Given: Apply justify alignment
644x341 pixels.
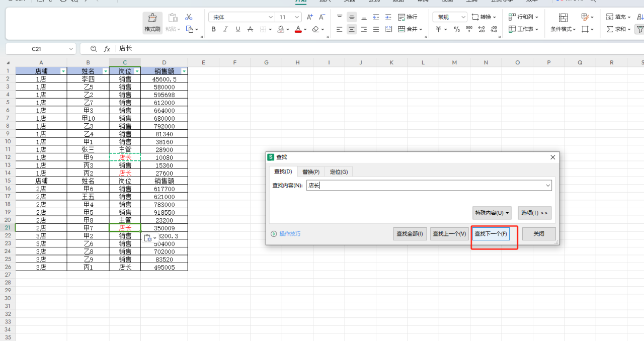Looking at the screenshot, I should click(376, 29).
